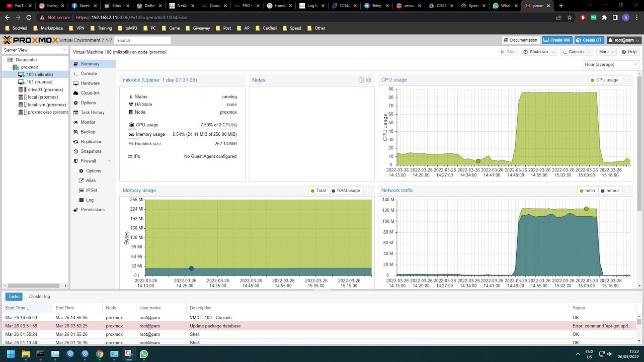This screenshot has height=362, width=644.
Task: Collapse the proxmox node expander
Action: pyautogui.click(x=10, y=67)
